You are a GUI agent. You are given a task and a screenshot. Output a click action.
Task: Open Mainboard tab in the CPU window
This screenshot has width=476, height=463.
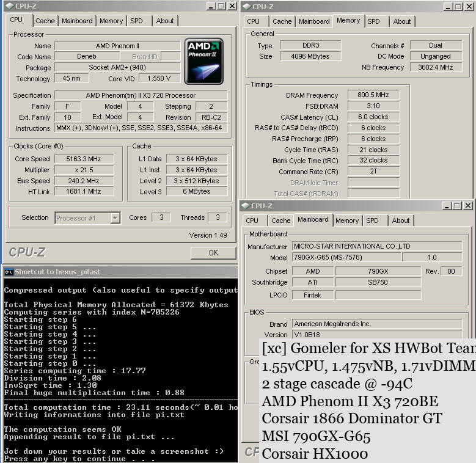pos(77,21)
